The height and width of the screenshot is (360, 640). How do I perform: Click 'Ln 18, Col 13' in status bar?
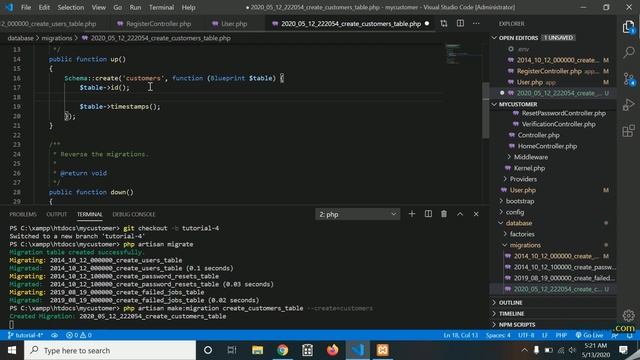coord(460,335)
